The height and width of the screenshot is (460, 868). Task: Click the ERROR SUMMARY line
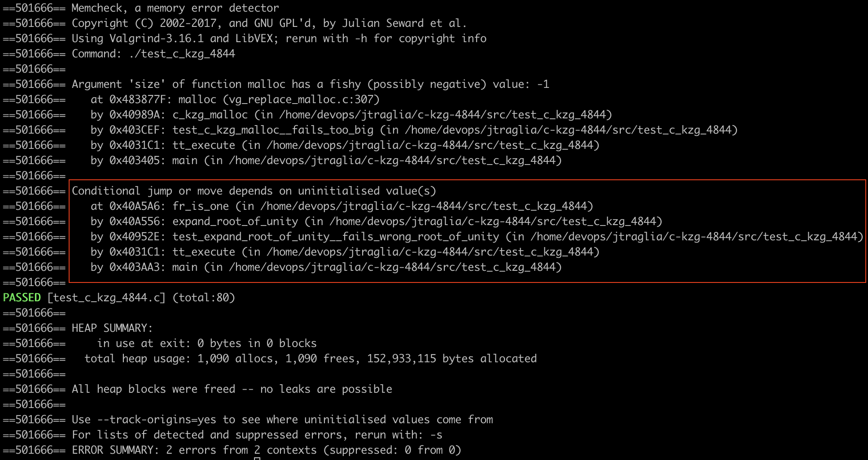tap(266, 450)
